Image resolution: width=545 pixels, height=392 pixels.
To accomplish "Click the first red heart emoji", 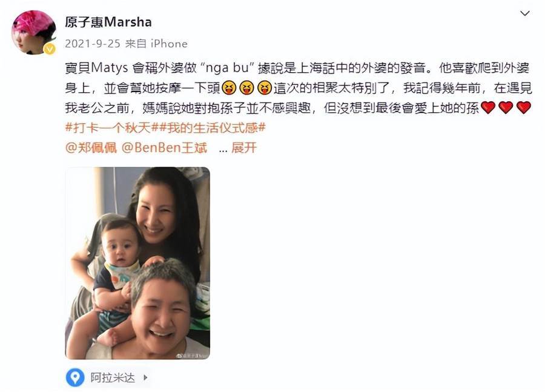I will tap(488, 108).
